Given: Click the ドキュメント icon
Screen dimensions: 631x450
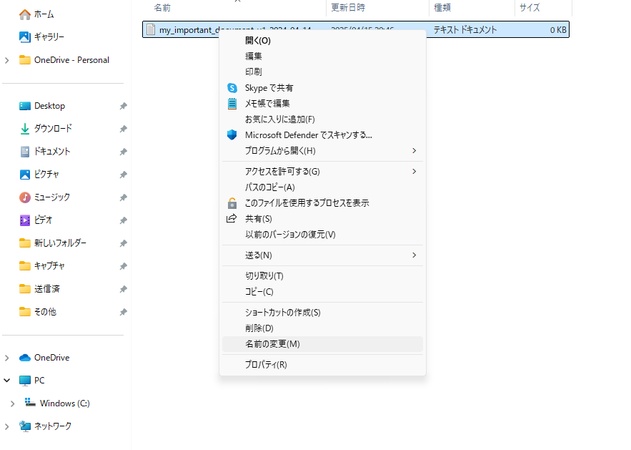Looking at the screenshot, I should tap(25, 152).
